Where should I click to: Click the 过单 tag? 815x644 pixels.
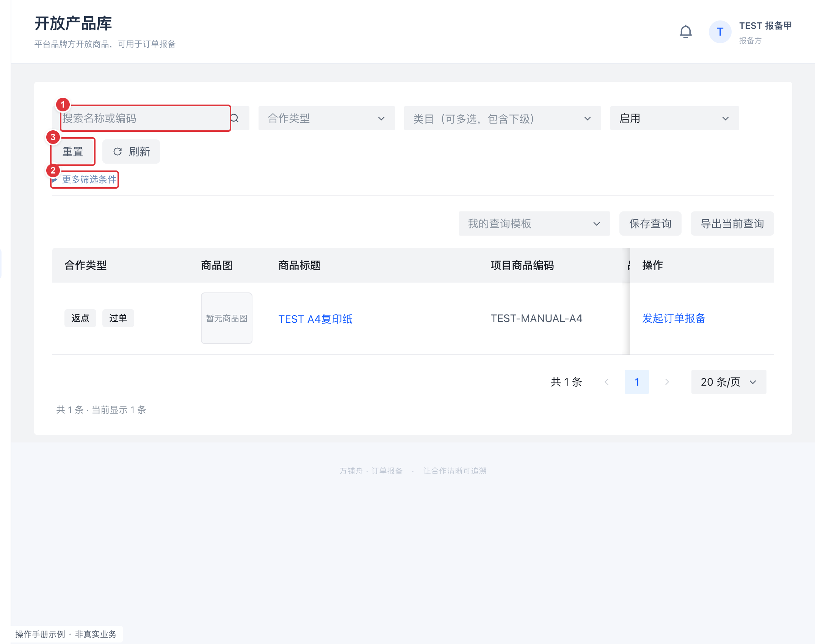click(118, 318)
